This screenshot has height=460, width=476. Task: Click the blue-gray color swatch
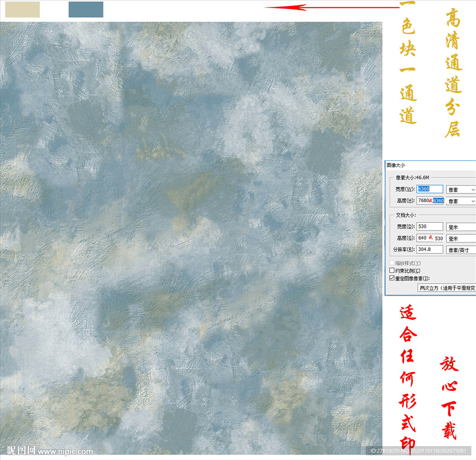point(86,9)
